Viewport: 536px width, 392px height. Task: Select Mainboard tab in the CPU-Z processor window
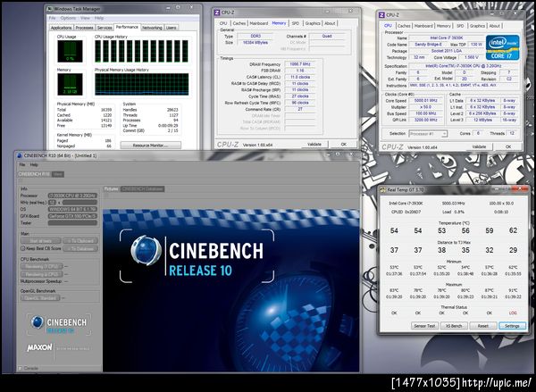(x=423, y=26)
